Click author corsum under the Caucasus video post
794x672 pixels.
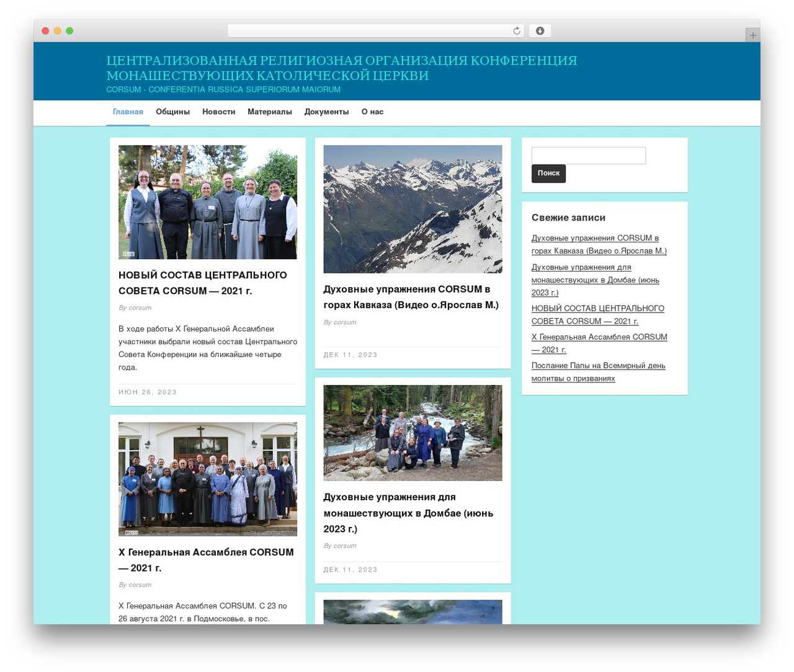point(345,322)
